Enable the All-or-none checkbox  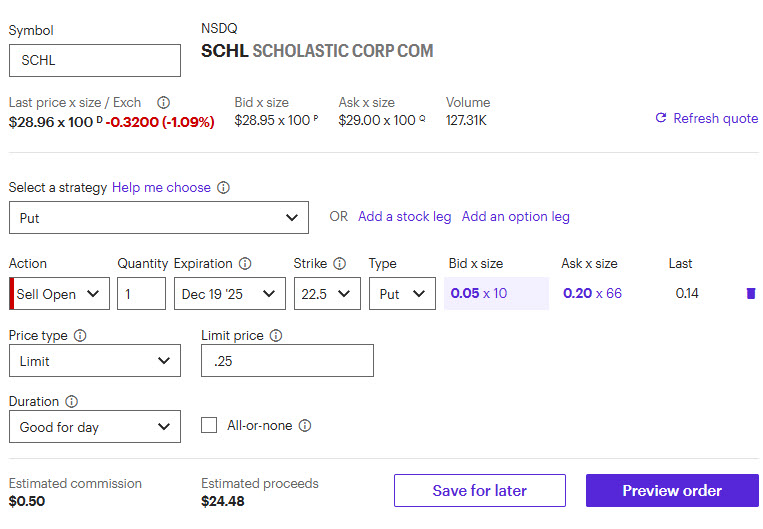(x=209, y=425)
